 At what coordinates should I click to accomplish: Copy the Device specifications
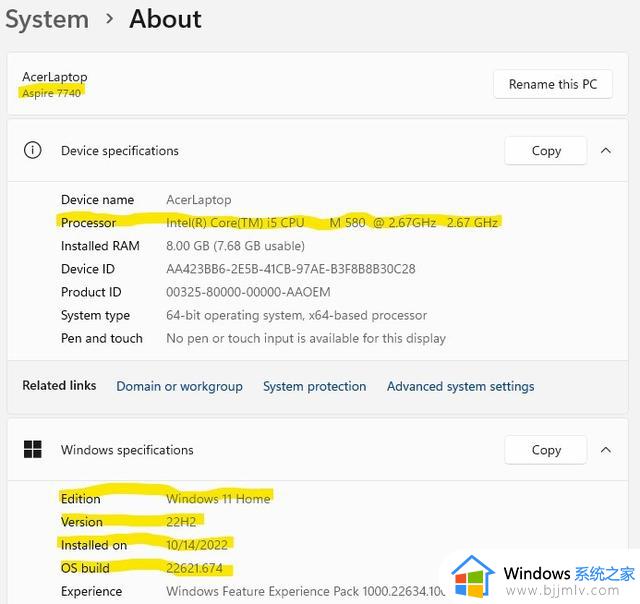coord(546,151)
